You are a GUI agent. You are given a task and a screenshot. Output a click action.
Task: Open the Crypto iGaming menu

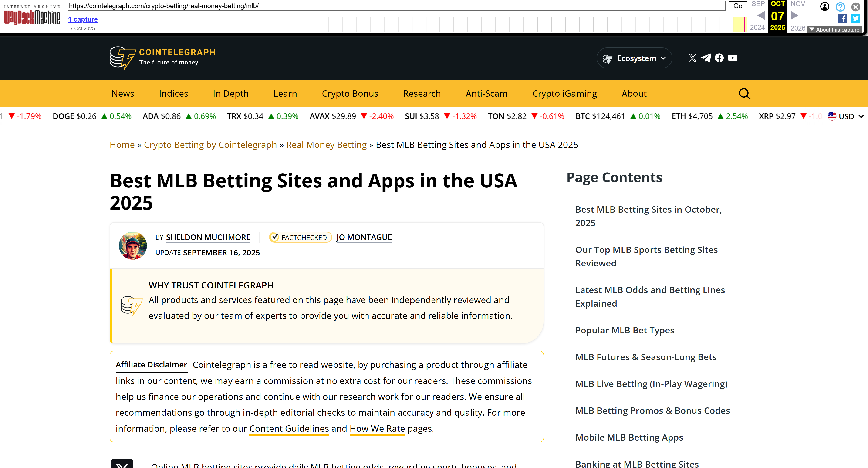[x=564, y=94]
